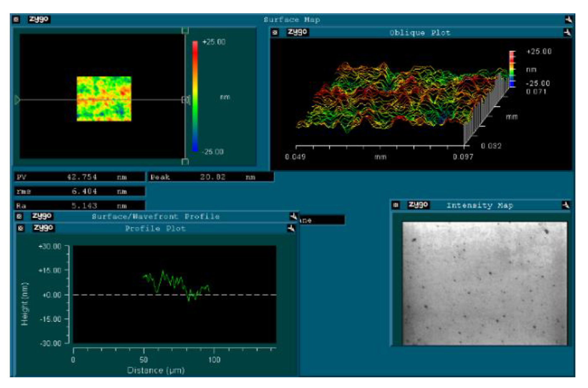Click the Surface Map window menu box
This screenshot has height=388, width=588.
16,20
